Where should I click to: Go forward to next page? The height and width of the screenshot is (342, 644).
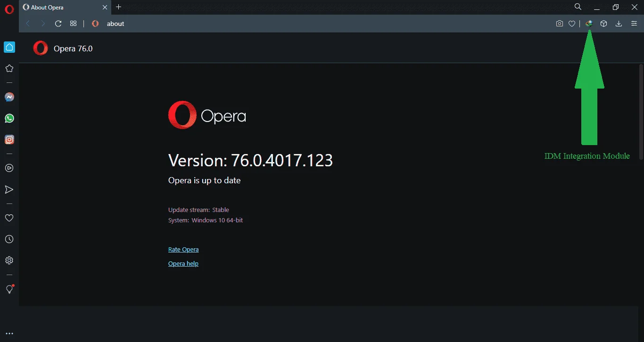(x=43, y=24)
